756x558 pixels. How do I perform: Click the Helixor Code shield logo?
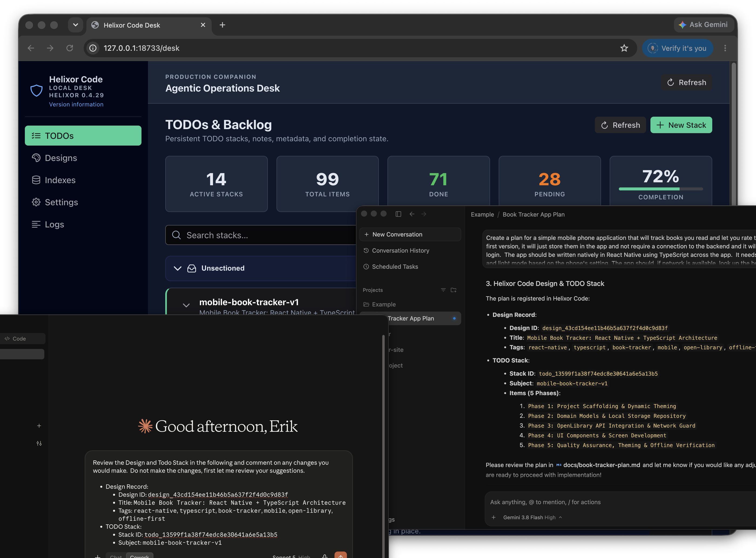click(36, 90)
